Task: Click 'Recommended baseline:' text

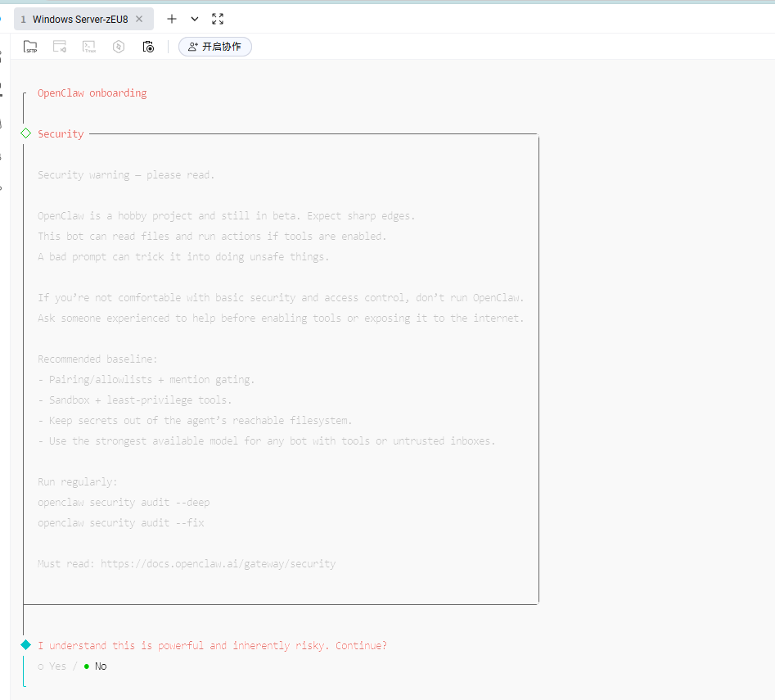Action: [97, 359]
